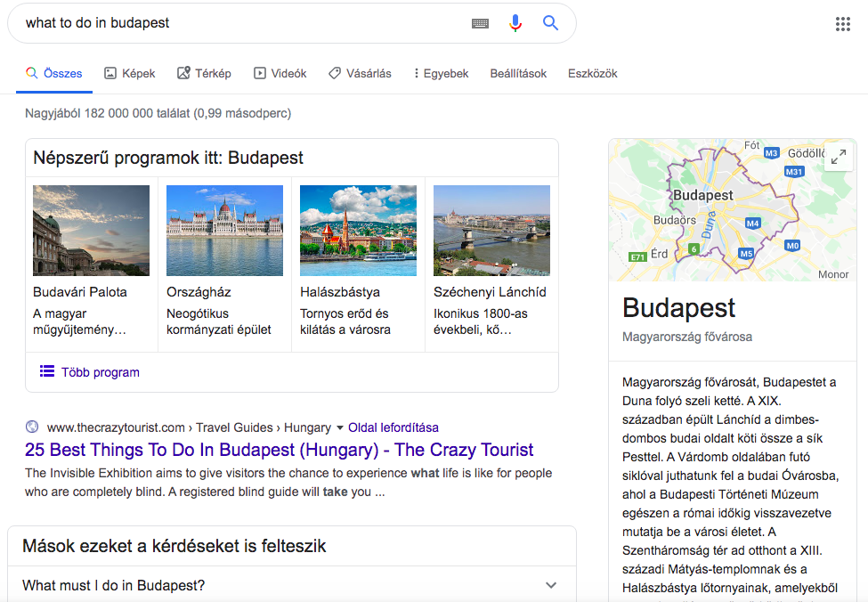Click the Országház title
The image size is (868, 602).
[199, 292]
